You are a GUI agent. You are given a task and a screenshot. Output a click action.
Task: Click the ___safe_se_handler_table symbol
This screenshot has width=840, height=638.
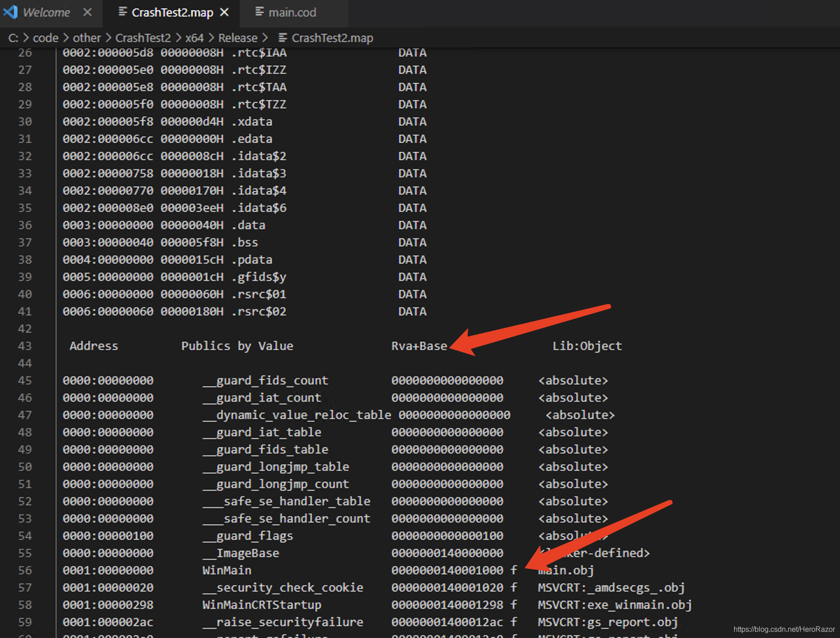pos(286,501)
